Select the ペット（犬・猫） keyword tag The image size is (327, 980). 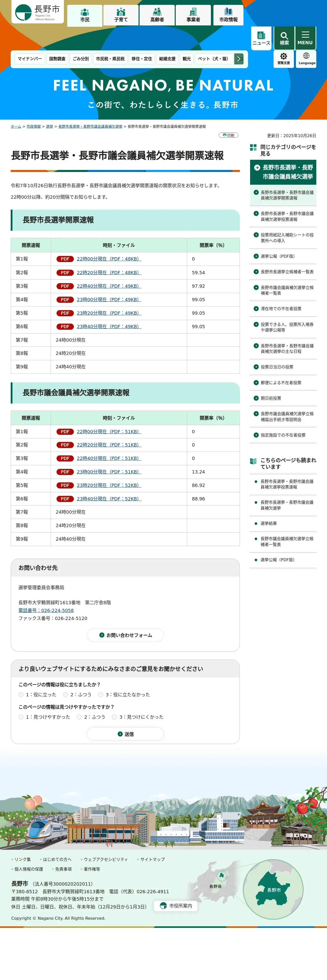[214, 59]
